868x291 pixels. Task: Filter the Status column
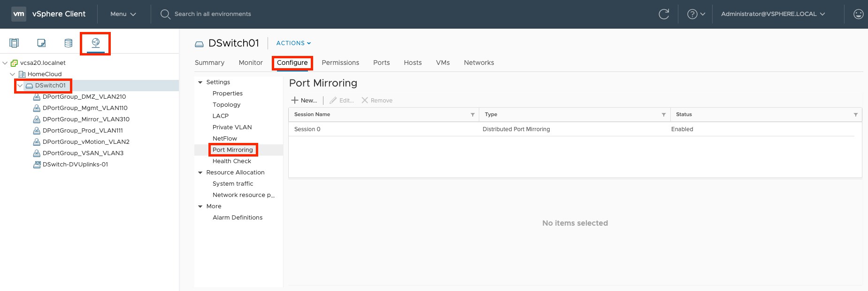855,115
